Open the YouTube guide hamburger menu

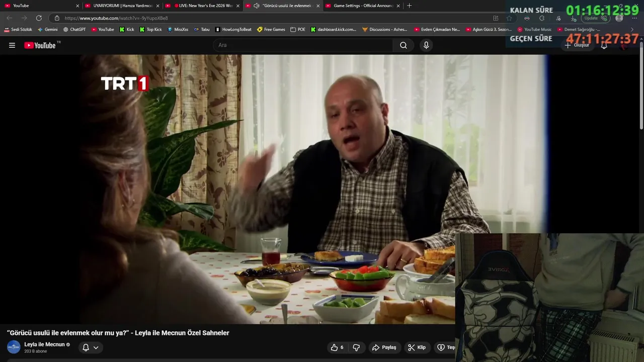tap(12, 45)
